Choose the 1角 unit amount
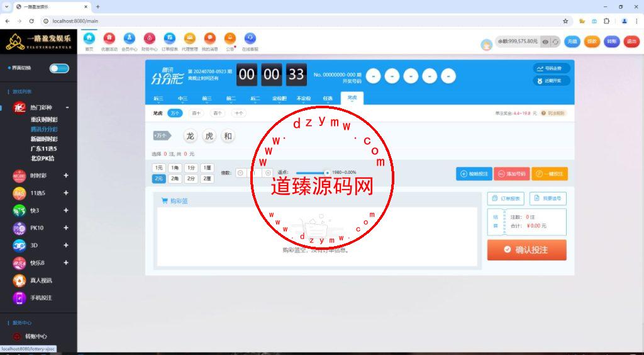 pos(175,168)
